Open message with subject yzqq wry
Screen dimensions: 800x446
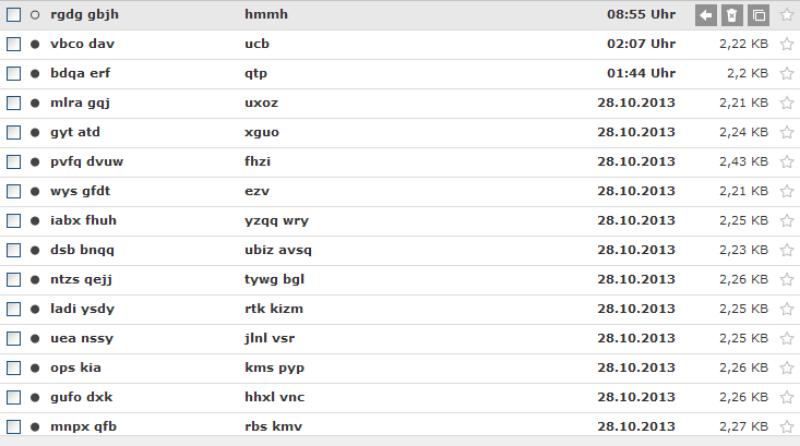point(277,221)
